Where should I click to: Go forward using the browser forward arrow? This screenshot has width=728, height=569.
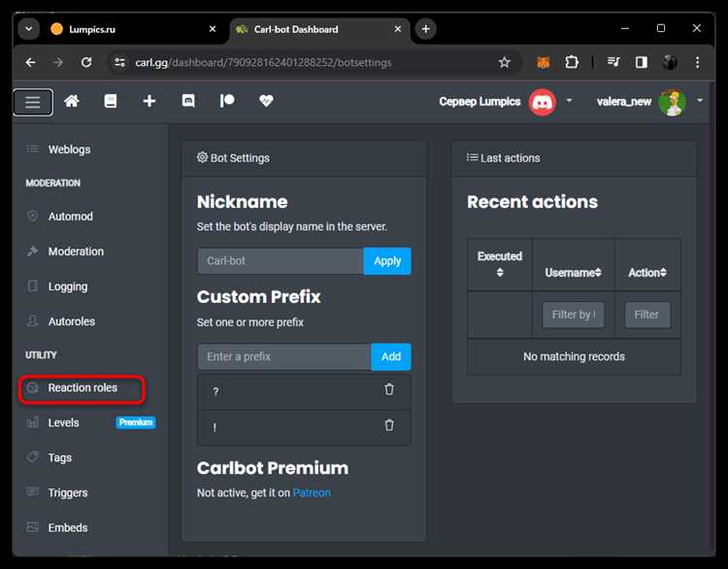point(58,62)
